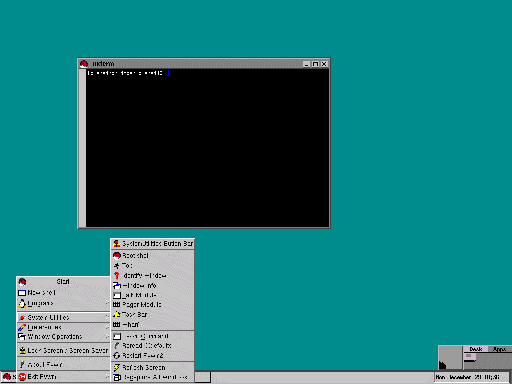Choose Identify Window question mark item
The height and width of the screenshot is (384, 512).
click(x=152, y=276)
